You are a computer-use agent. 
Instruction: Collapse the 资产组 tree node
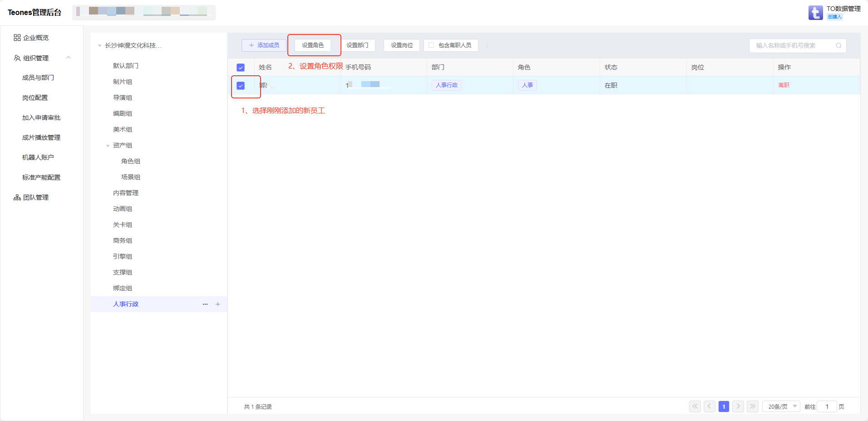click(108, 146)
